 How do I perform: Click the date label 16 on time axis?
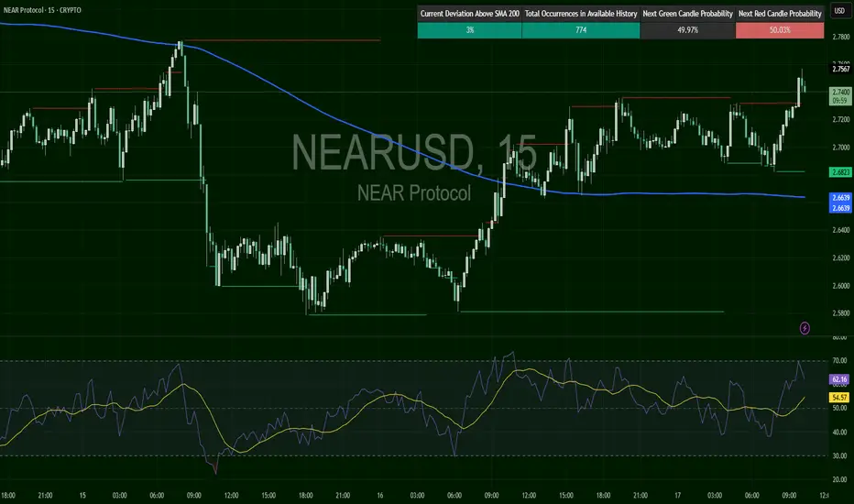(x=380, y=495)
